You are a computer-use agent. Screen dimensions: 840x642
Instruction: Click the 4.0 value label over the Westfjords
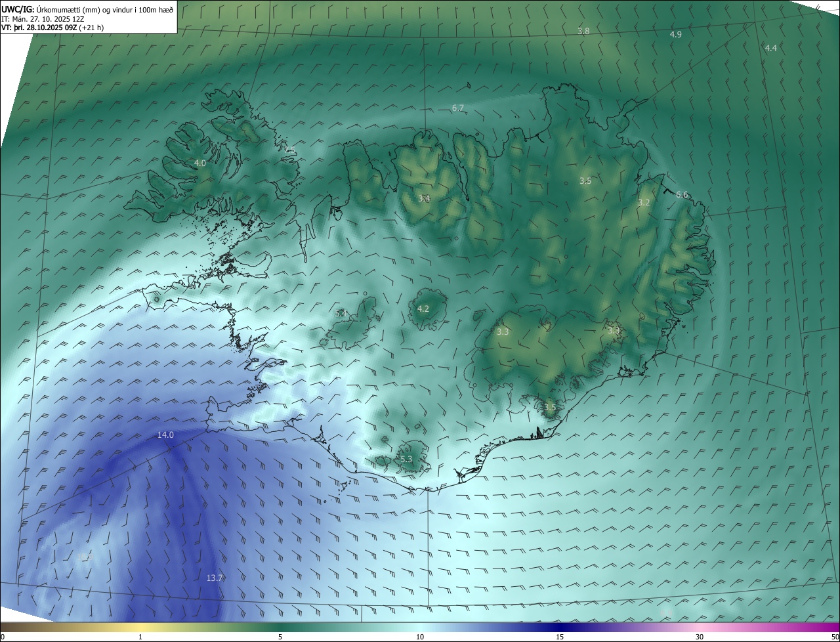coord(200,163)
